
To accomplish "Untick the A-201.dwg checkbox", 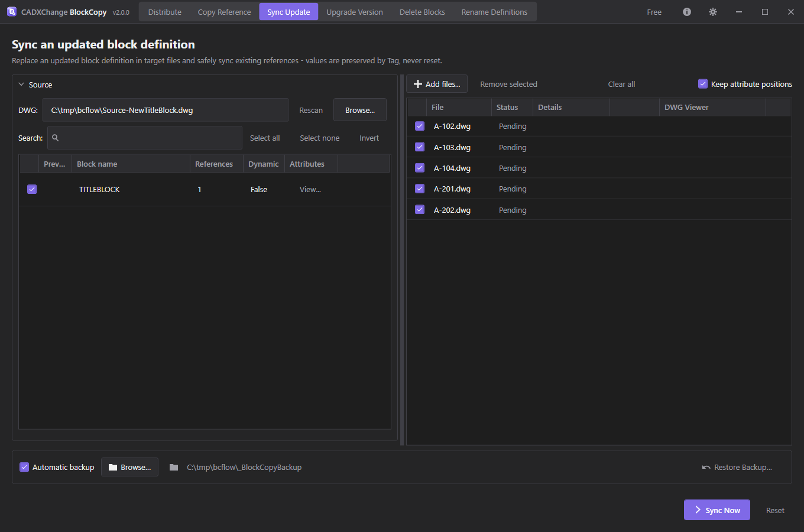I will click(420, 189).
